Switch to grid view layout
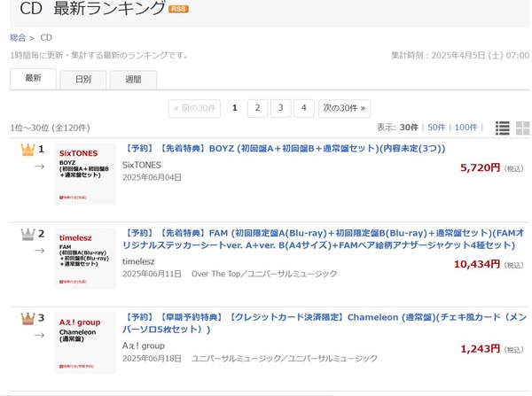Image resolution: width=532 pixels, height=396 pixels. 521,128
